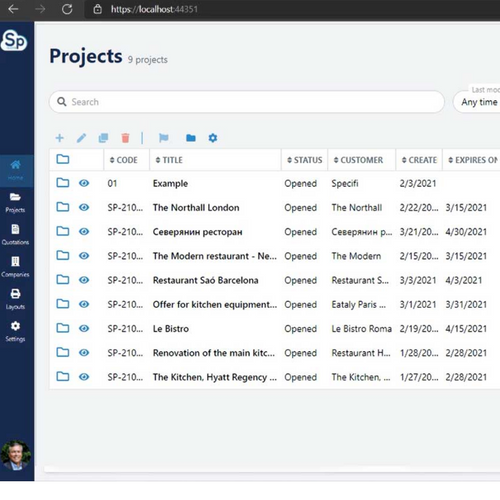
Task: Click the red trash delete icon
Action: (125, 138)
